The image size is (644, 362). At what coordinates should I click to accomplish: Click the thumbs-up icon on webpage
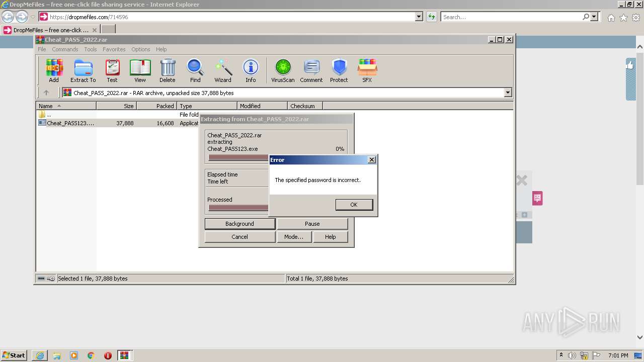click(630, 65)
